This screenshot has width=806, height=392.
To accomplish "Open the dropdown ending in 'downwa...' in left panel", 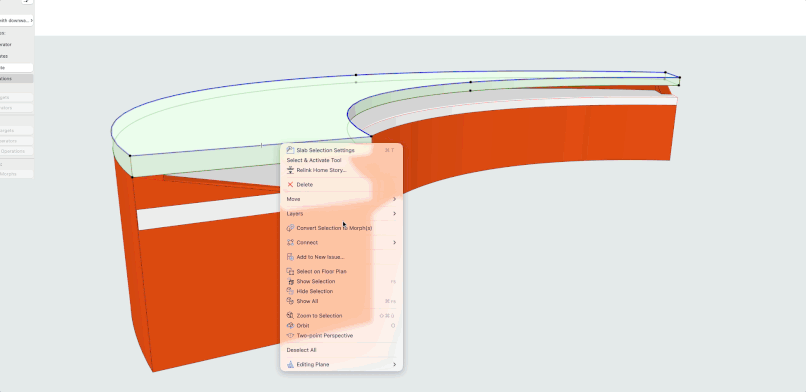I will tap(16, 21).
